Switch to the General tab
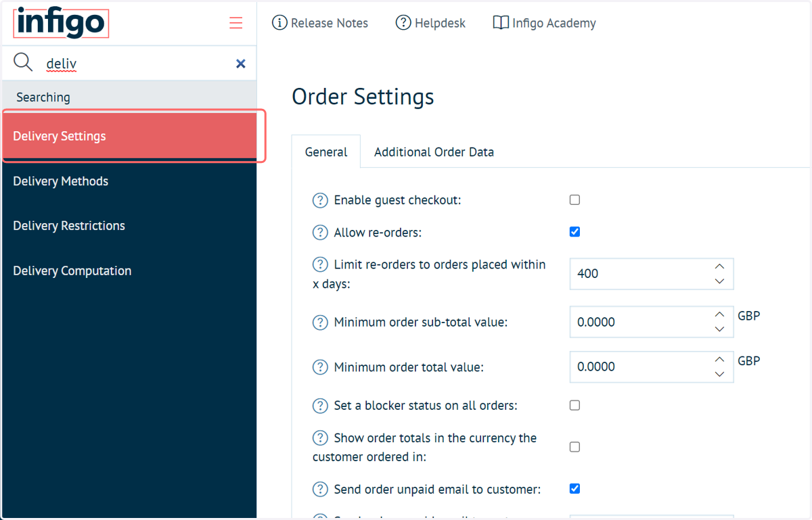The width and height of the screenshot is (812, 520). 326,152
